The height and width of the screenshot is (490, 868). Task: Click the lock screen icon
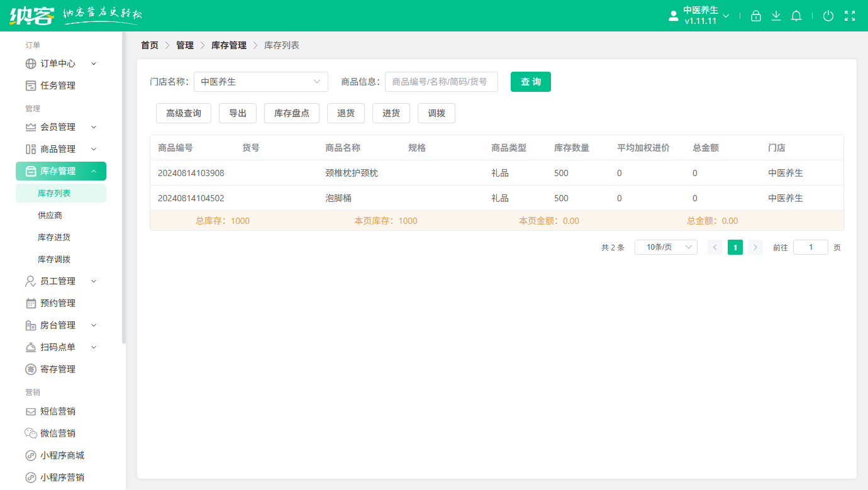(x=756, y=16)
